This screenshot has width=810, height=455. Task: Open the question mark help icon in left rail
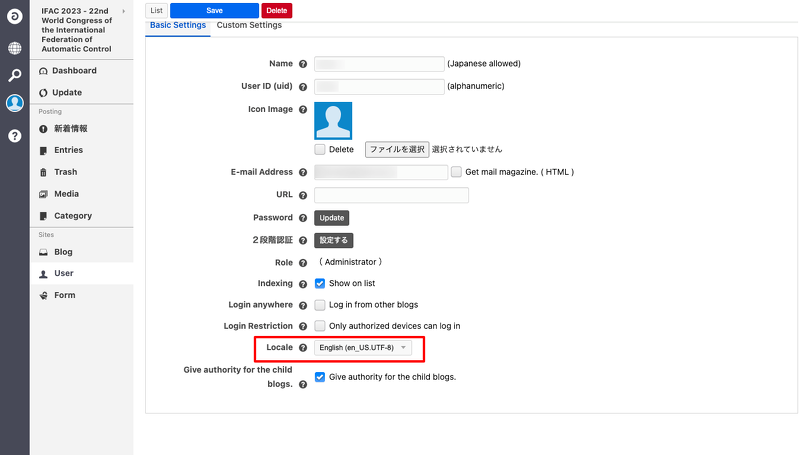15,136
